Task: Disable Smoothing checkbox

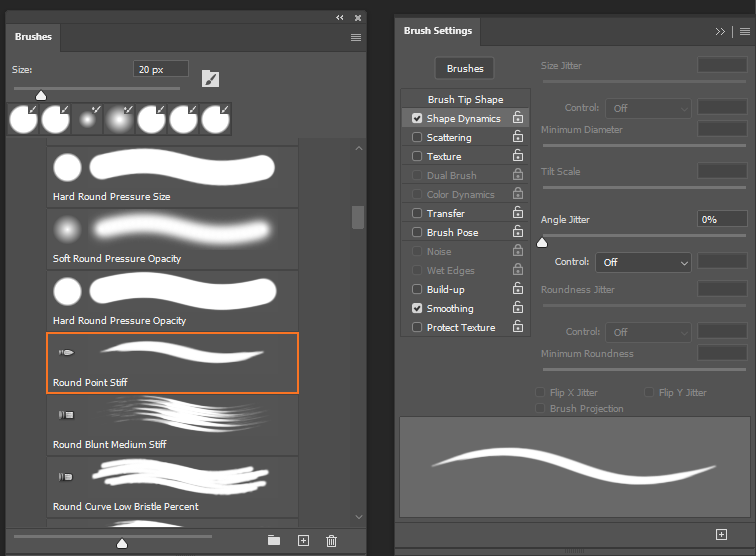Action: click(x=417, y=308)
